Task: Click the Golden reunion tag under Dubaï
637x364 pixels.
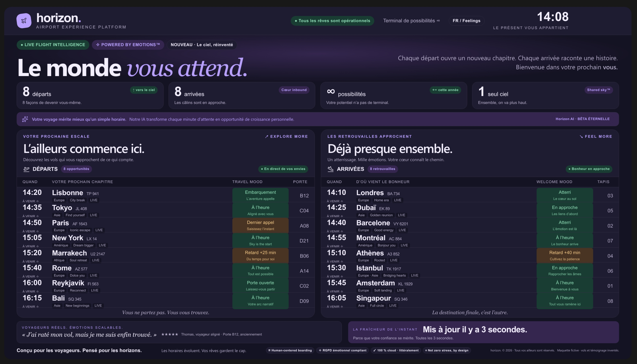Action: [x=381, y=215]
